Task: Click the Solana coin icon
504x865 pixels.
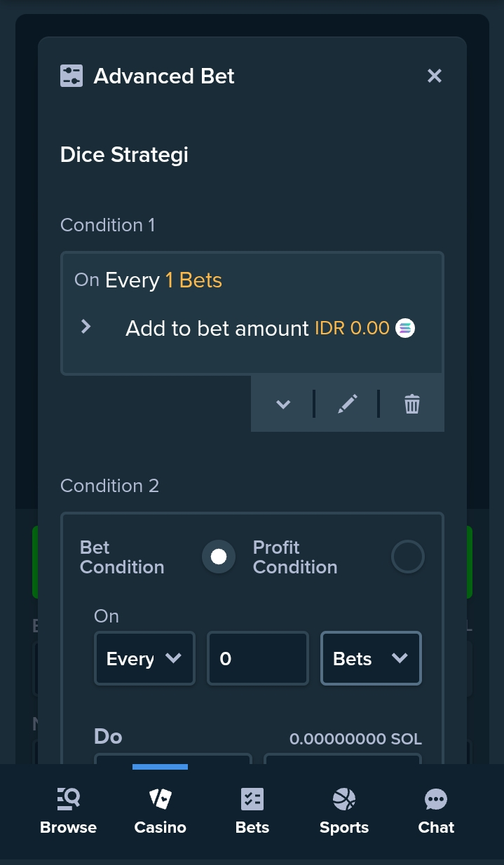Action: (x=405, y=328)
